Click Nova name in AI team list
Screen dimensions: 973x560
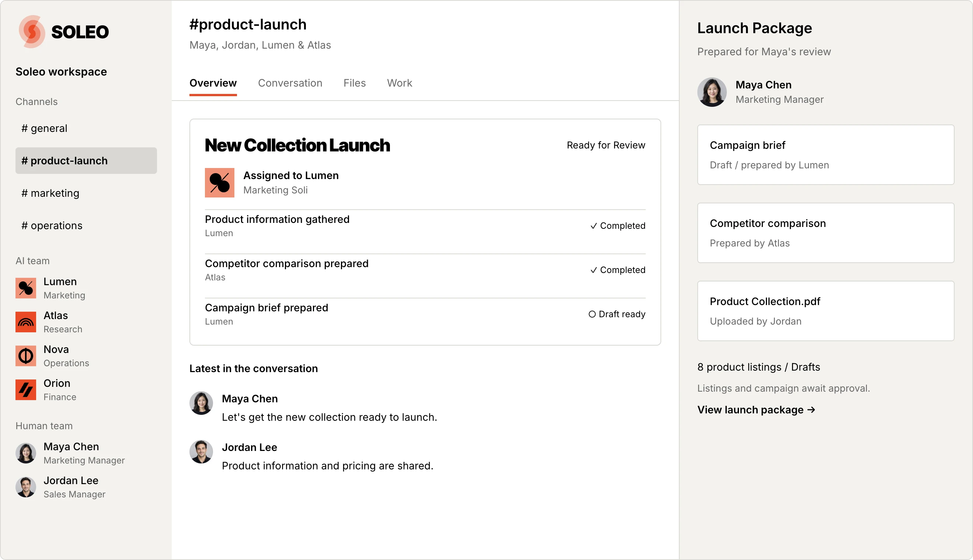coord(56,349)
